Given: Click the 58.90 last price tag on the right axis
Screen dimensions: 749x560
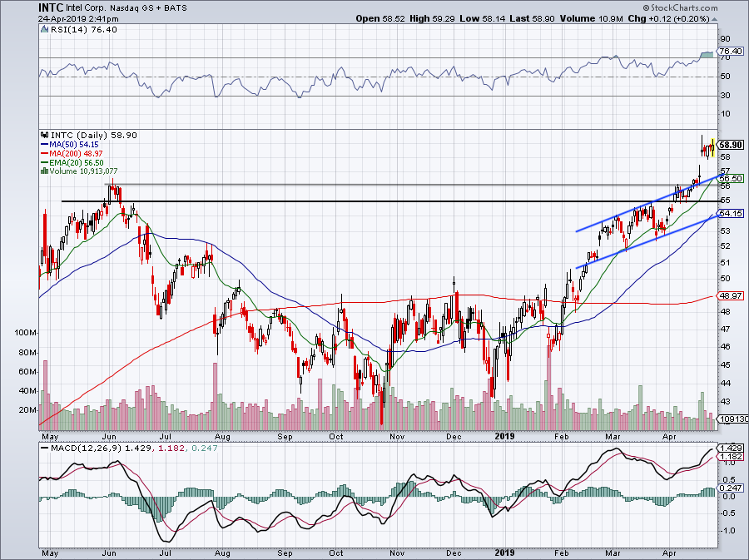Looking at the screenshot, I should coord(731,145).
